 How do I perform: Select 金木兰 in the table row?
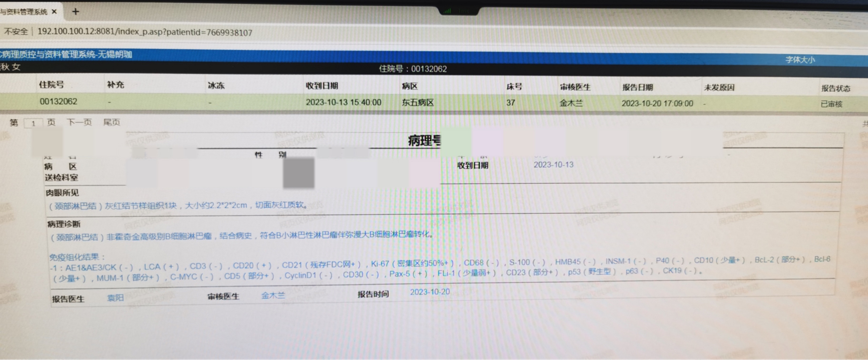tap(571, 103)
